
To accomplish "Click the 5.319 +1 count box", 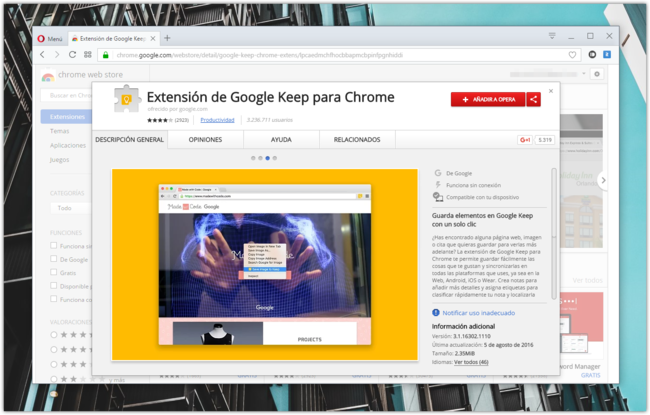I will [545, 140].
